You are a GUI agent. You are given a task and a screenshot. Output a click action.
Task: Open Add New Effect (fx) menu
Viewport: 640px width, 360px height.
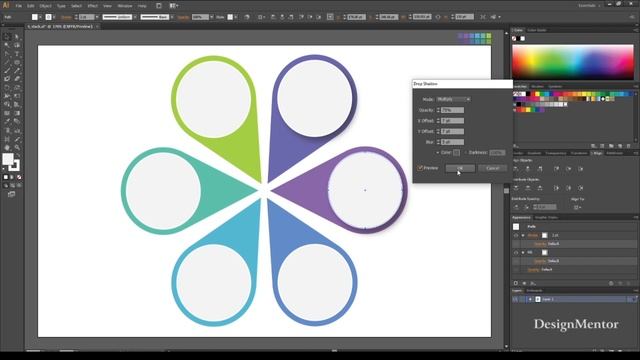point(533,283)
